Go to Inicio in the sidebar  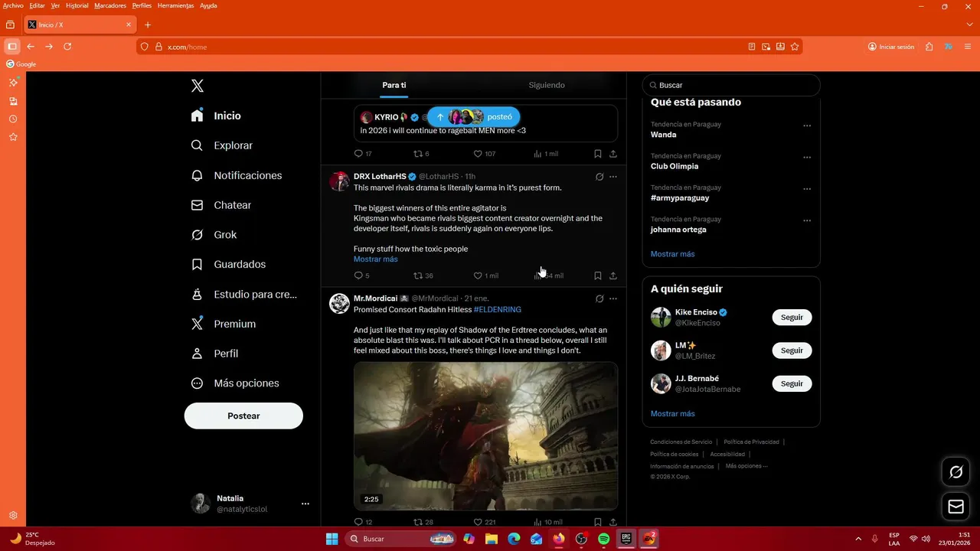(217, 116)
